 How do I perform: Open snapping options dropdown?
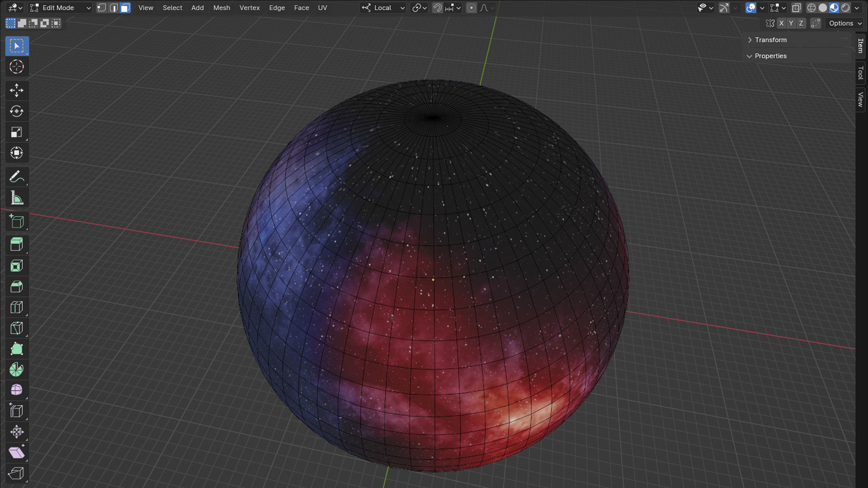(x=453, y=8)
